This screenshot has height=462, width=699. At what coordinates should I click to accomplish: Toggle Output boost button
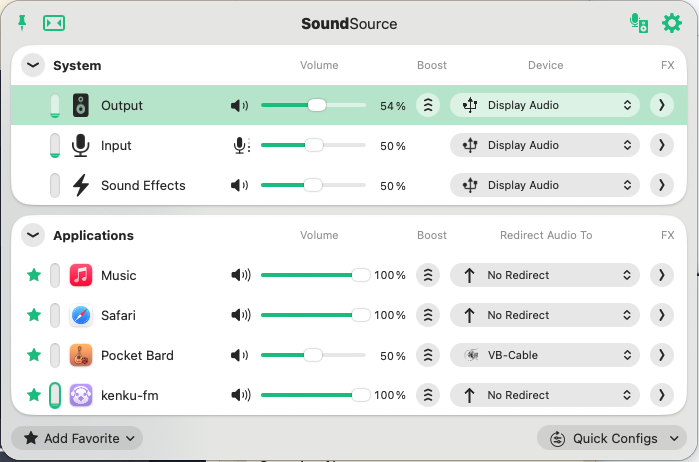428,105
